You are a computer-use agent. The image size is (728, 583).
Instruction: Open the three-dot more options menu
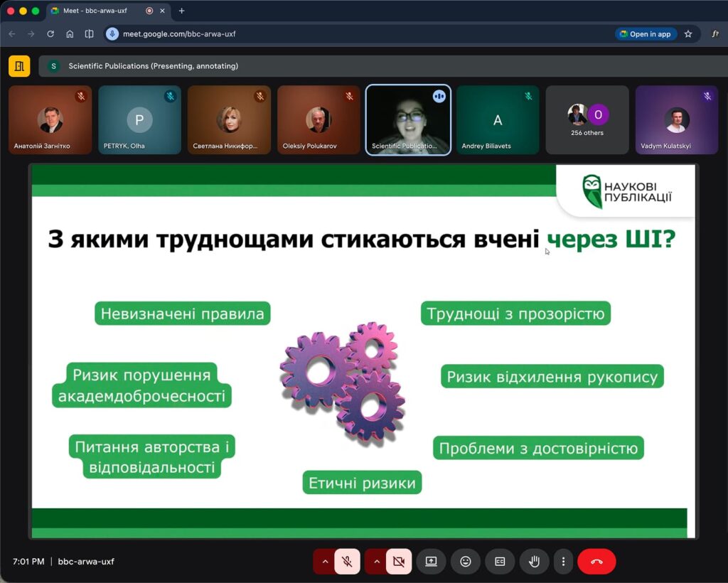(563, 562)
